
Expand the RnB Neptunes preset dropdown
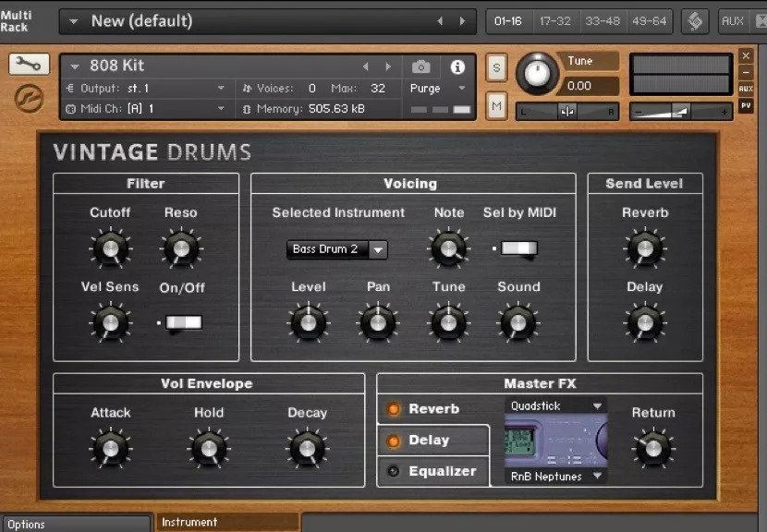point(556,477)
